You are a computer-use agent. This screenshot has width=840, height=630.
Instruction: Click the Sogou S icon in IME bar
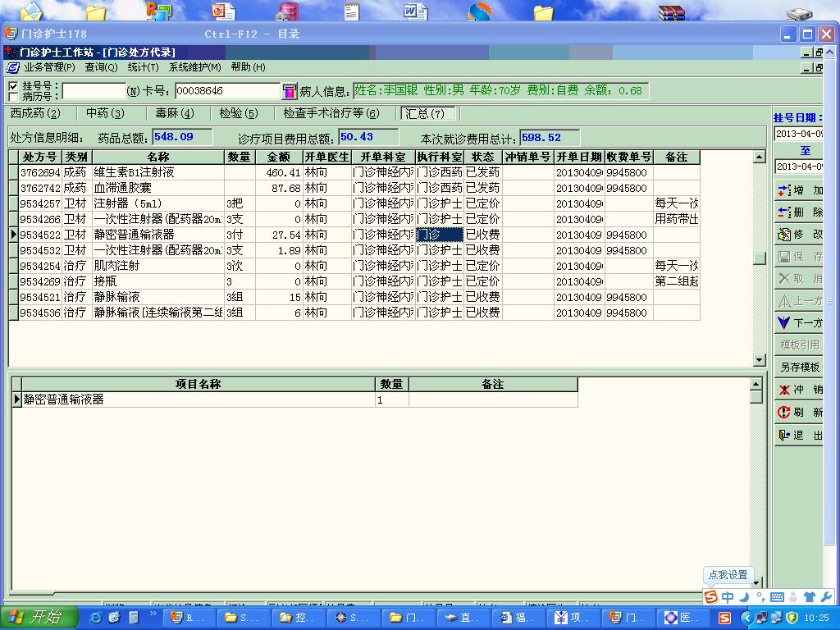point(711,597)
